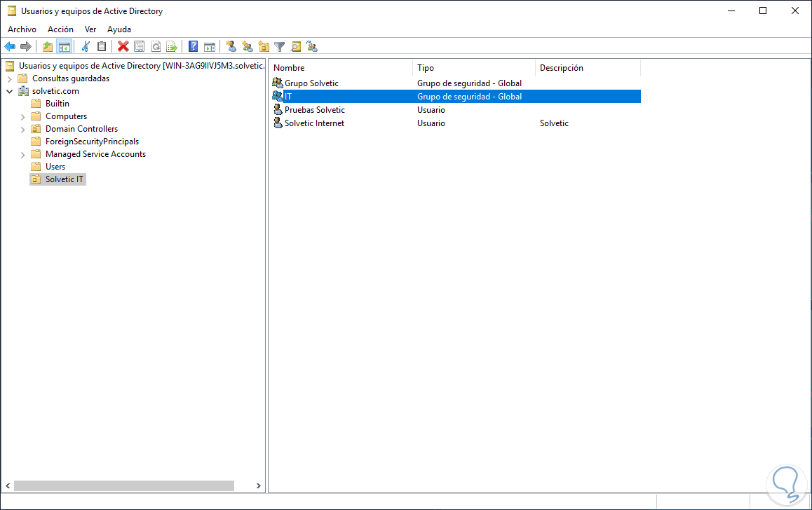Select the Computers container in the tree

click(67, 116)
